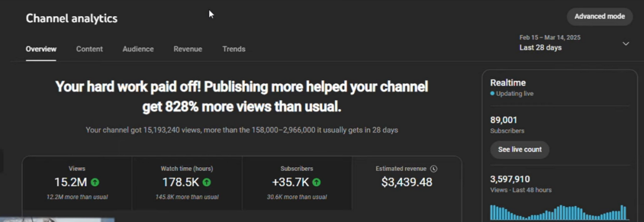Expand the Last 28 days date range chevron
The image size is (644, 222).
(x=626, y=43)
